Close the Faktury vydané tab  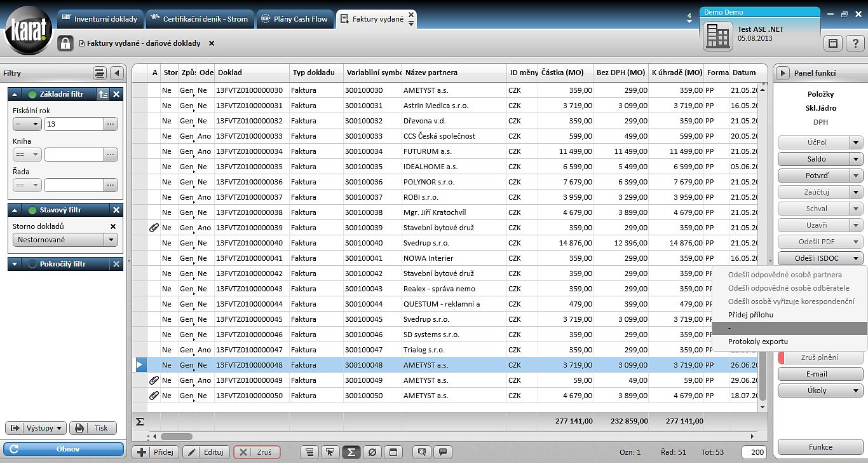coord(411,14)
